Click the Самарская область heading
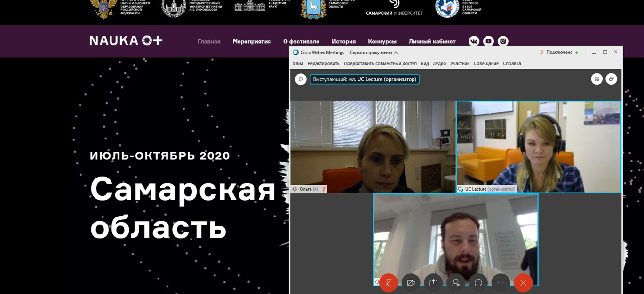Screen dimensions: 644x294 (183, 207)
